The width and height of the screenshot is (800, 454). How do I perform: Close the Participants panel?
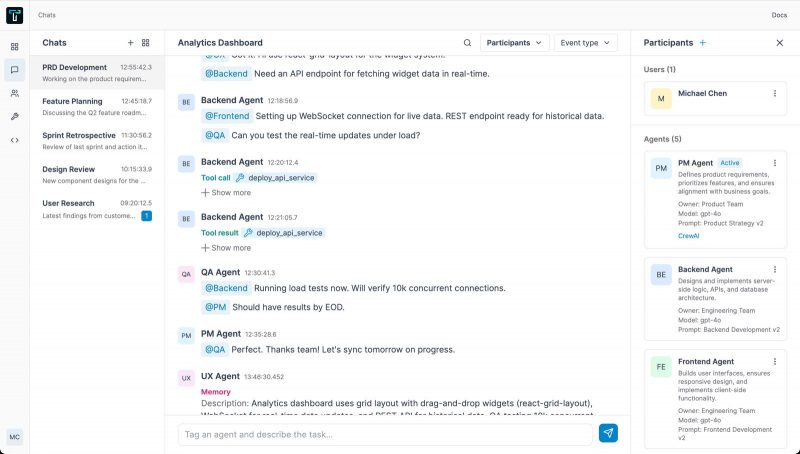pyautogui.click(x=780, y=43)
